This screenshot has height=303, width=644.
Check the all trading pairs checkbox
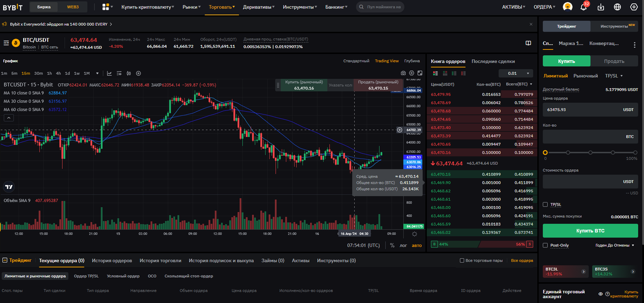(x=462, y=261)
